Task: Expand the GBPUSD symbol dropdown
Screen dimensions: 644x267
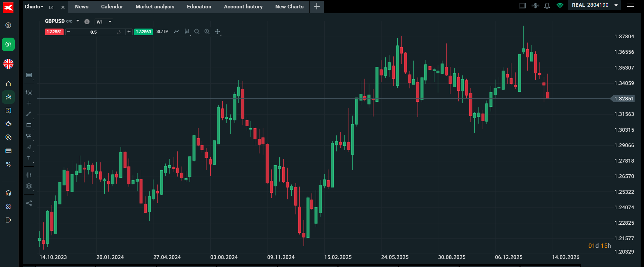Action: click(x=78, y=21)
